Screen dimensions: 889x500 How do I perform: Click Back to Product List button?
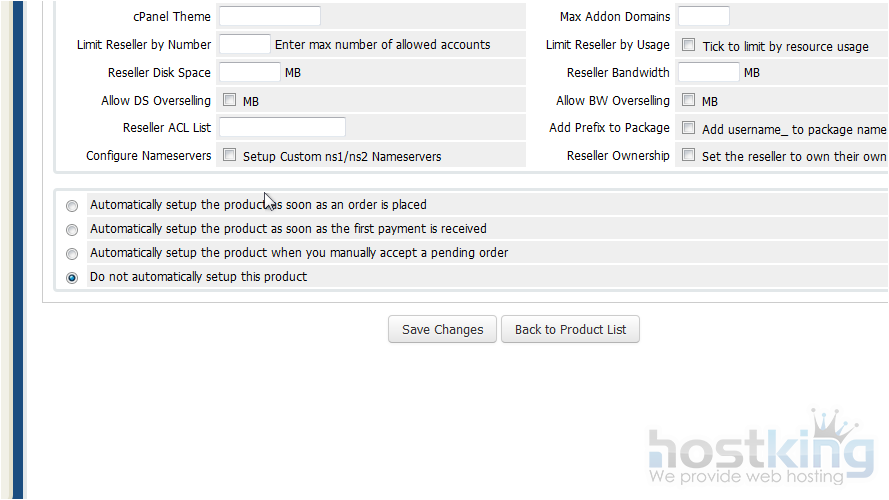click(571, 330)
